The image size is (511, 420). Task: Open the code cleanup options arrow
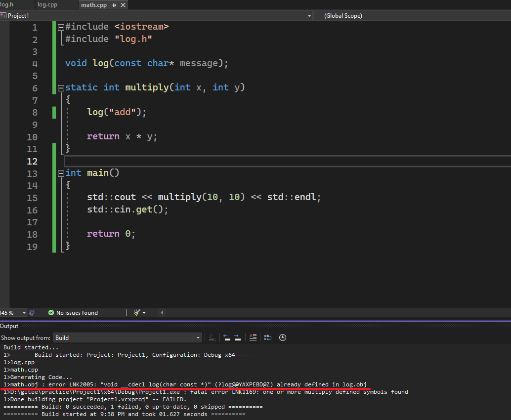click(x=144, y=313)
